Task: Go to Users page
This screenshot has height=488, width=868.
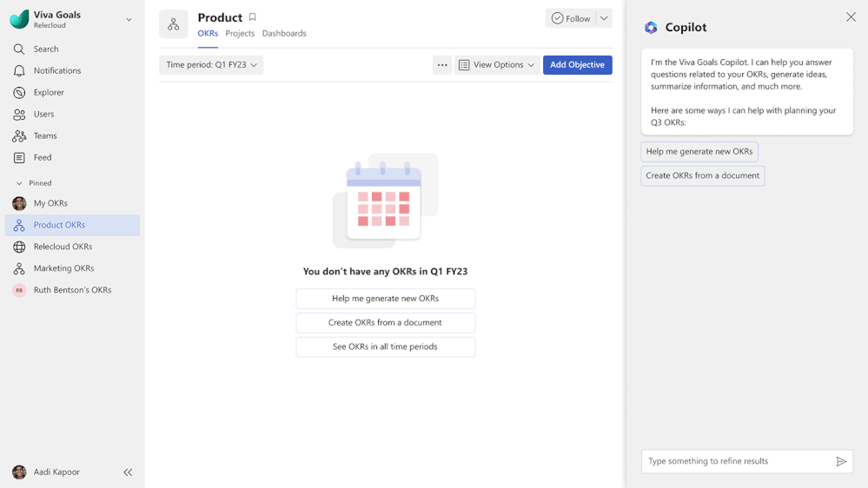Action: (x=43, y=115)
